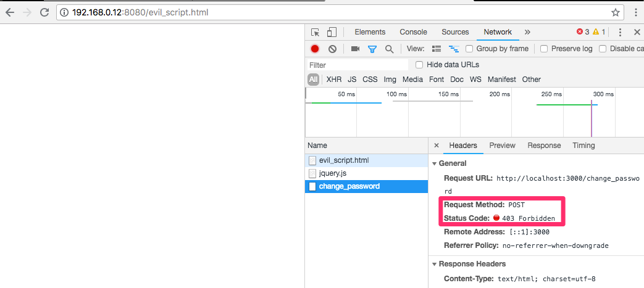Open DevTools customize three-dot menu
The image size is (644, 288).
pos(620,32)
